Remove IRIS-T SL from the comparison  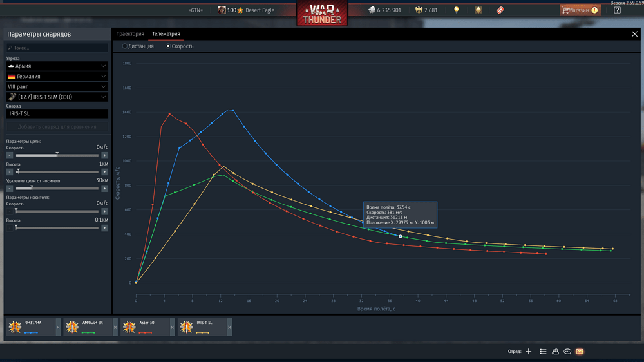pyautogui.click(x=229, y=327)
